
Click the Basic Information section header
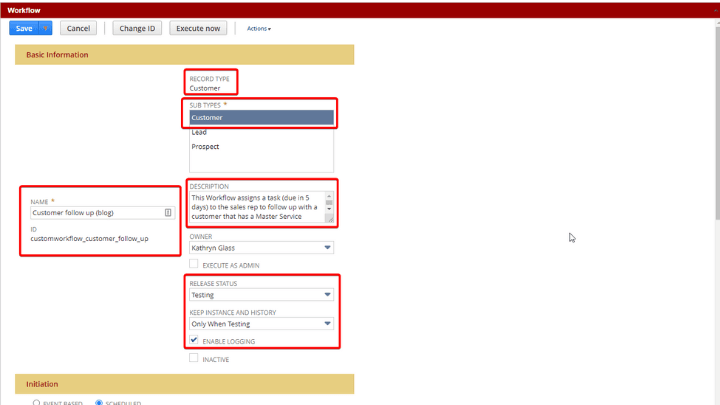coord(185,55)
